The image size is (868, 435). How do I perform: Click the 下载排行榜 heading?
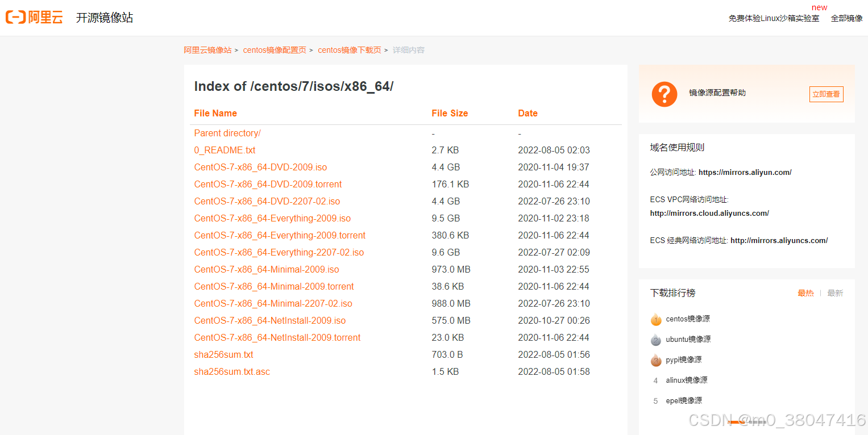pyautogui.click(x=672, y=293)
